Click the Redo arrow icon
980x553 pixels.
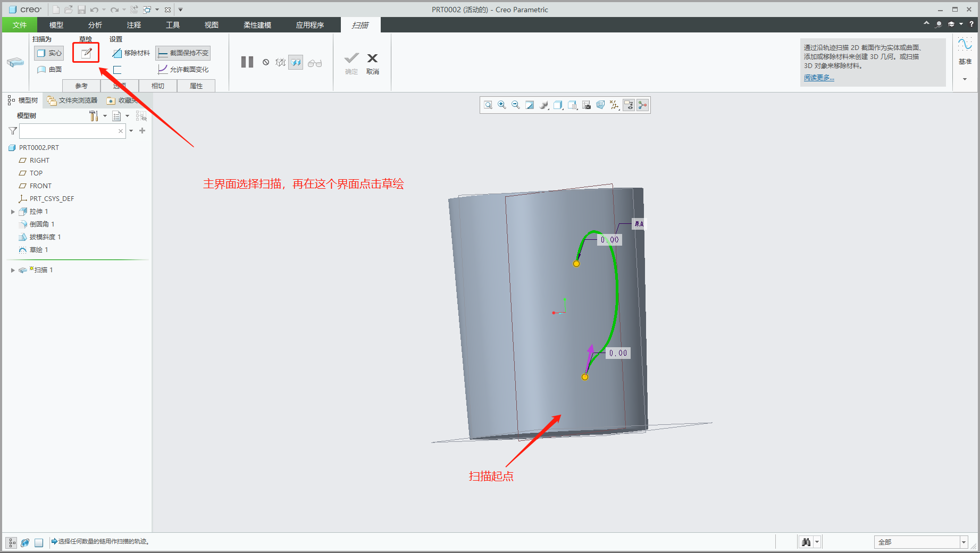pyautogui.click(x=114, y=10)
